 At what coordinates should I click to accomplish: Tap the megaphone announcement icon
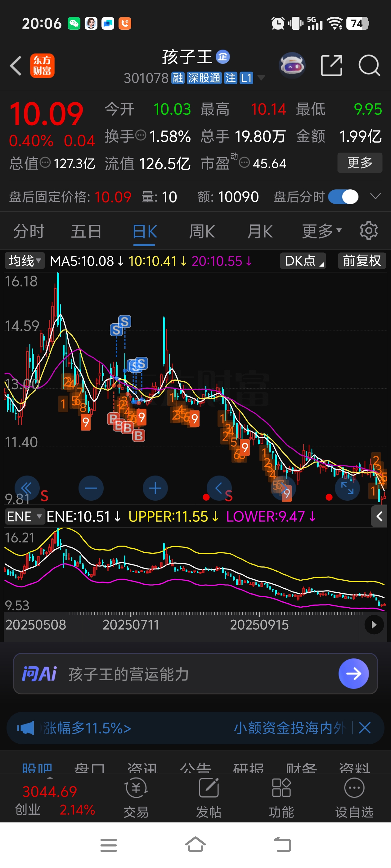click(x=26, y=728)
